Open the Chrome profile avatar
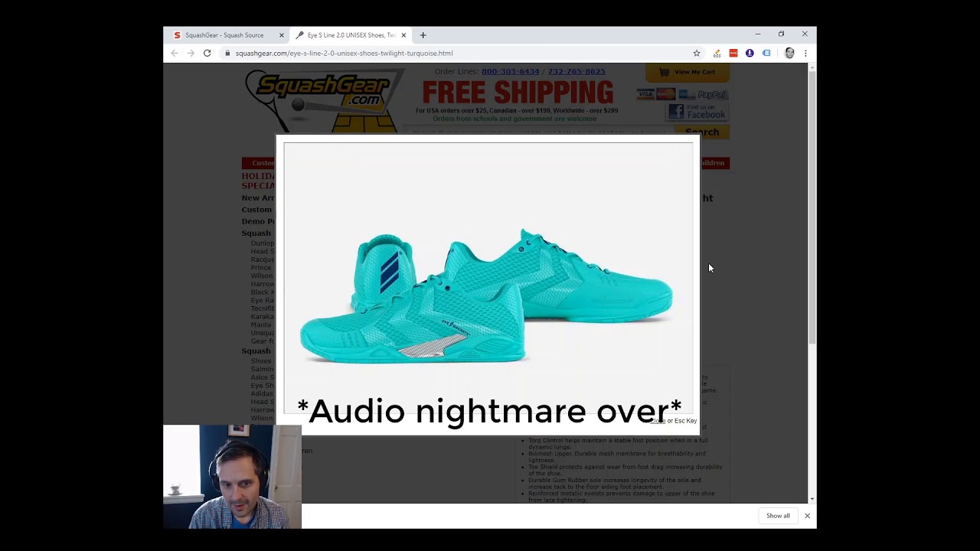 pos(789,53)
